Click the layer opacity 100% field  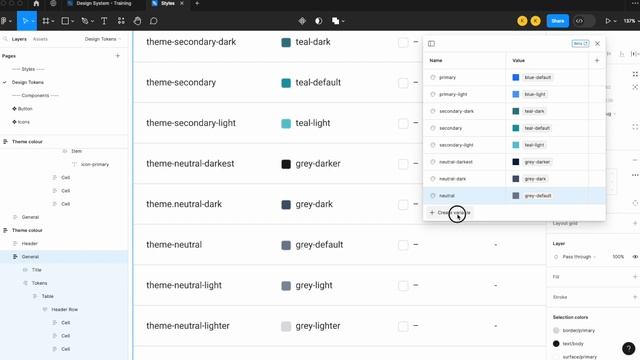coord(618,257)
